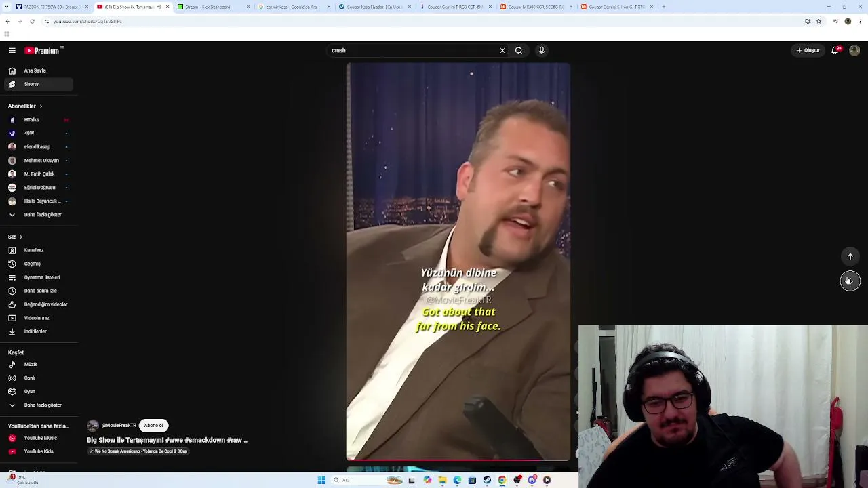Switch to the Stream - Kick Dashboard tab
Viewport: 868px width, 488px height.
click(214, 7)
